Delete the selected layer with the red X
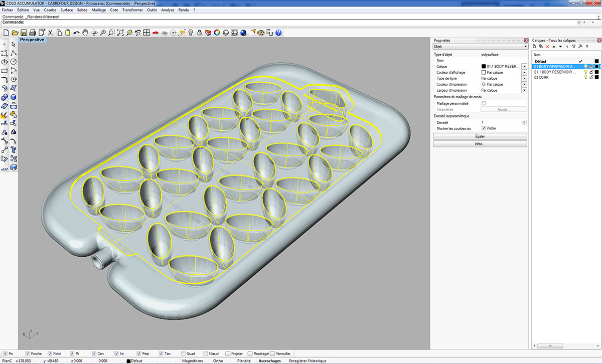The image size is (602, 364). 547,46
